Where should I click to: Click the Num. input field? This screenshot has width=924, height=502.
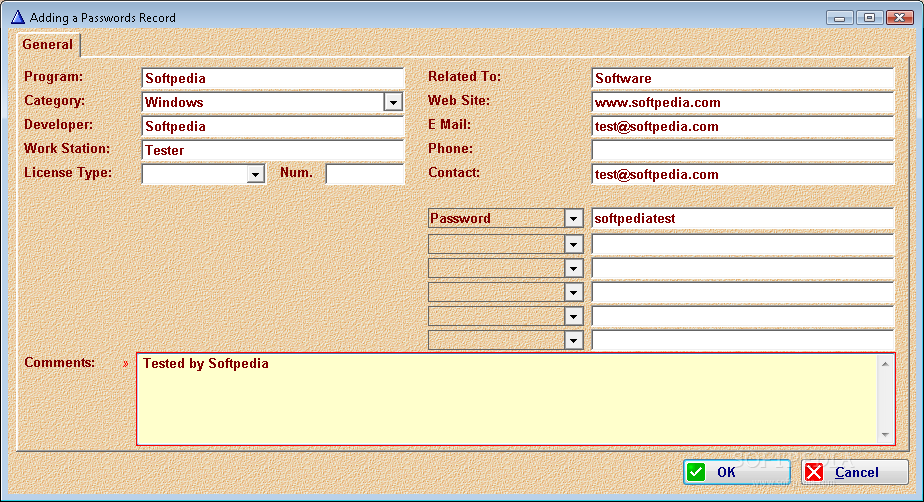[365, 174]
